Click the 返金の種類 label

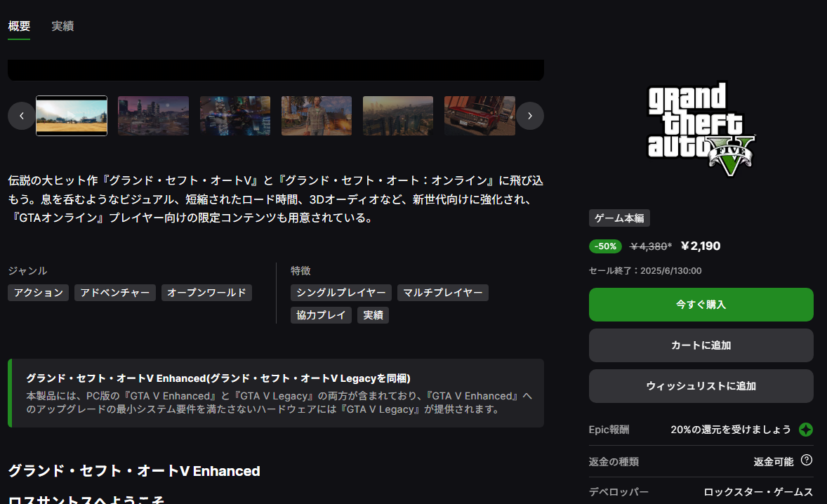tap(614, 462)
